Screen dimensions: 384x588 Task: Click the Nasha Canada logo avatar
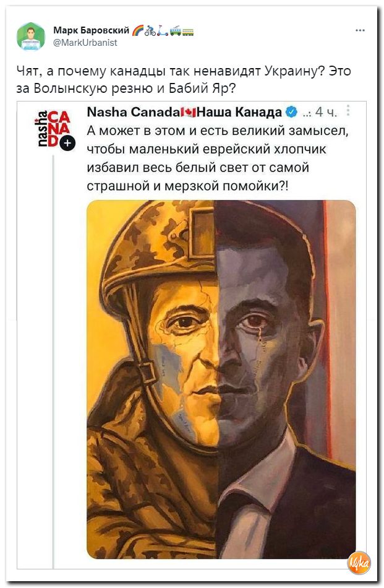coord(54,129)
